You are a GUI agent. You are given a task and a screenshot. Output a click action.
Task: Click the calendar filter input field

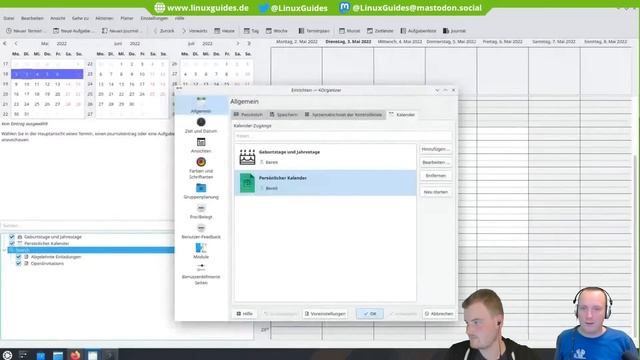[343, 136]
